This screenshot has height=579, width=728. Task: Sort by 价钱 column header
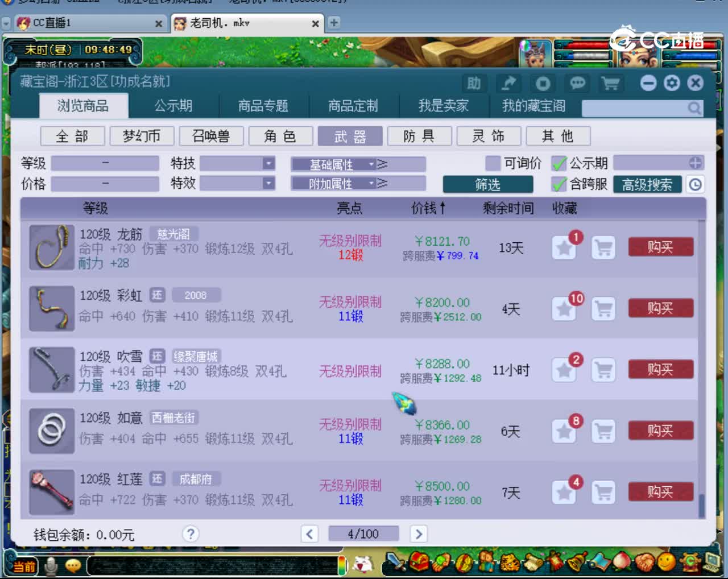(x=428, y=208)
